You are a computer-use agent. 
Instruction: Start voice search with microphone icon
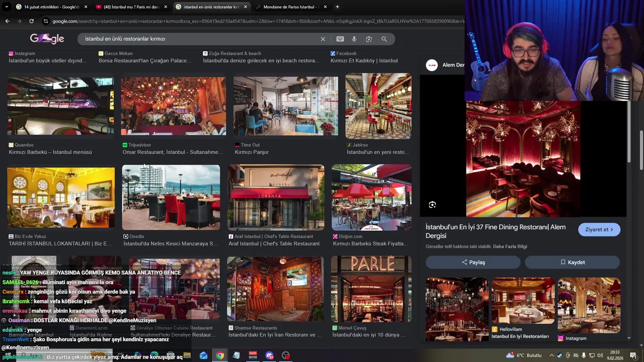coord(354,39)
